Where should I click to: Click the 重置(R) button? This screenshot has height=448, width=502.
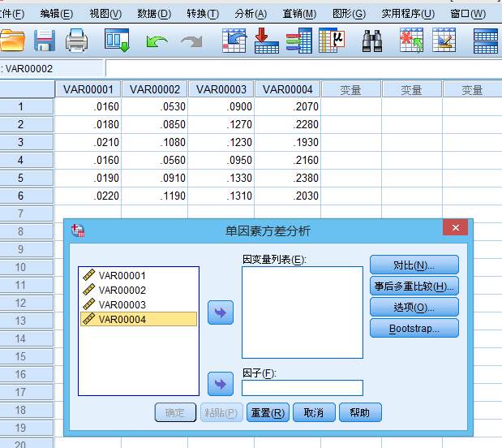point(268,412)
